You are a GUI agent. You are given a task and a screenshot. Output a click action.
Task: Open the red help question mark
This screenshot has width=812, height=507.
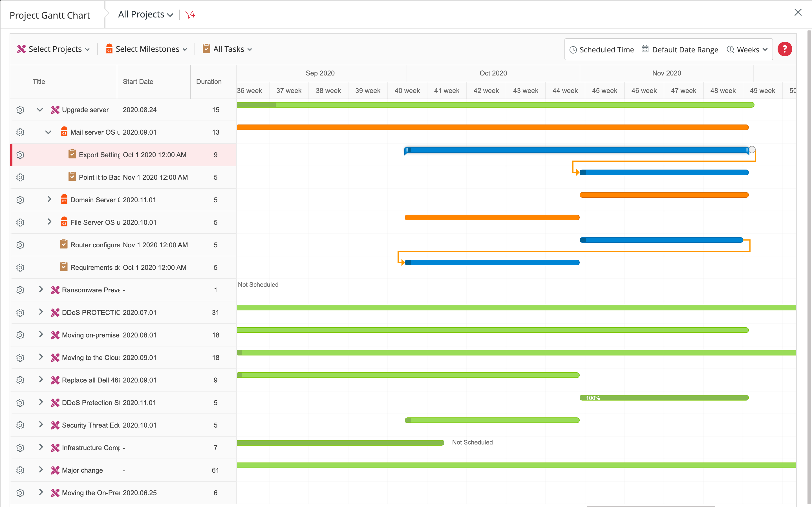point(784,49)
